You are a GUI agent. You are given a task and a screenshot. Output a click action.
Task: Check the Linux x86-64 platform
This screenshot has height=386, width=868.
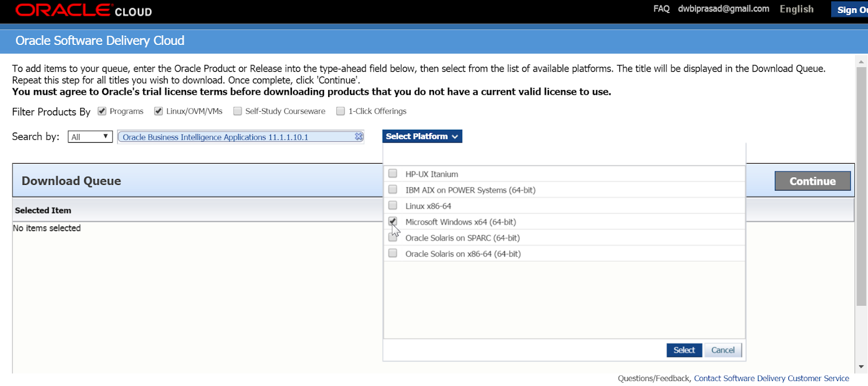(x=393, y=205)
